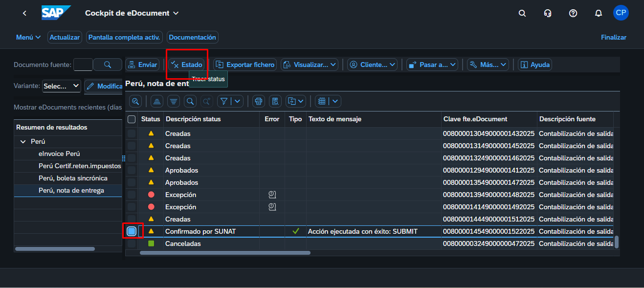The height and width of the screenshot is (288, 644).
Task: Select eInvoice Perú in results tree
Action: click(x=59, y=154)
